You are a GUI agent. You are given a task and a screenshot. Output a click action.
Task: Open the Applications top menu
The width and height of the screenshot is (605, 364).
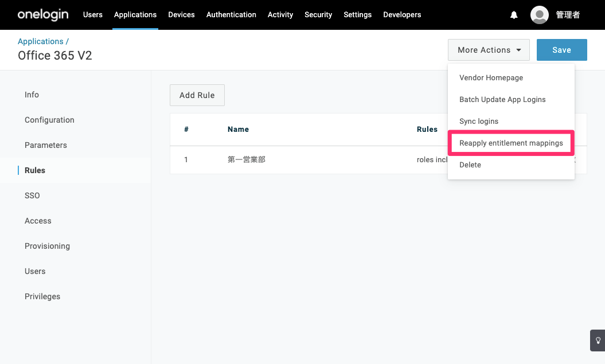point(135,15)
